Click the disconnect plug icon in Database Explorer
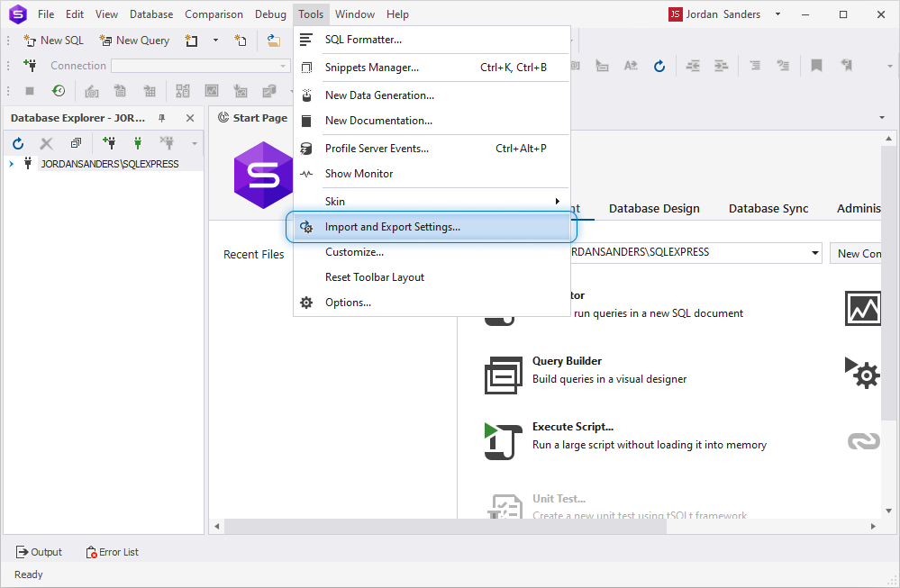Screen dimensions: 900x588 [167, 142]
